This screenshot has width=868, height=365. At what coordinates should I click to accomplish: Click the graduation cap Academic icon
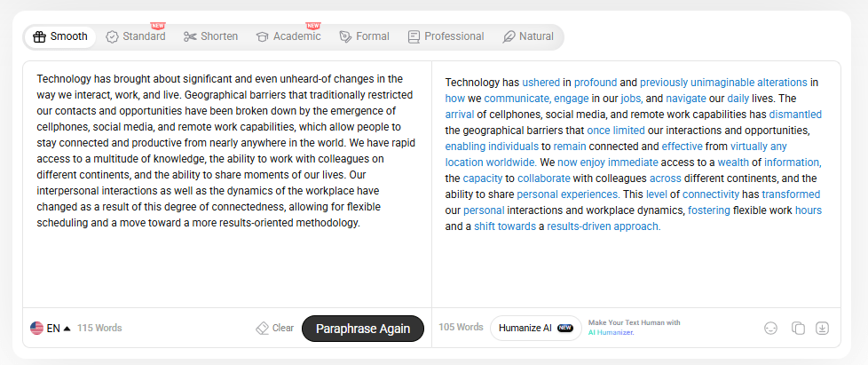(x=263, y=36)
